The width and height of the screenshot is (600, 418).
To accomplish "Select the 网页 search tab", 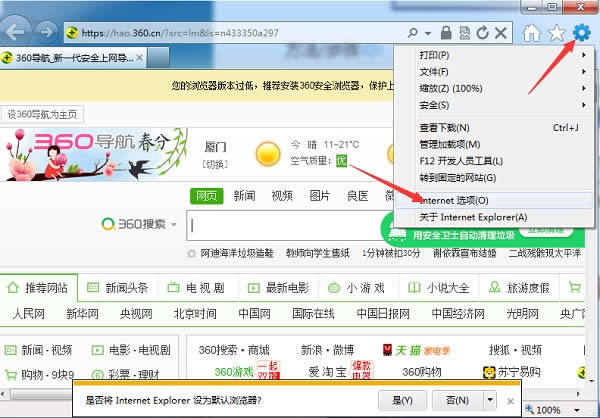I will [207, 196].
